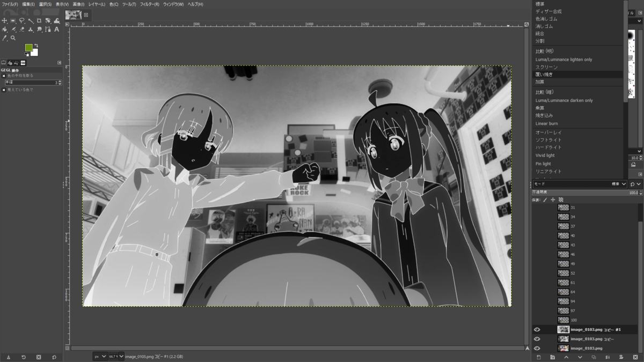Select the Move tool
Screen dimensions: 644x362
4,20
